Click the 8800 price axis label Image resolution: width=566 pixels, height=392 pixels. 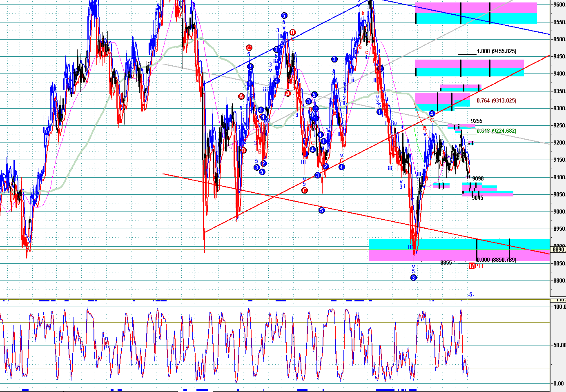click(559, 281)
